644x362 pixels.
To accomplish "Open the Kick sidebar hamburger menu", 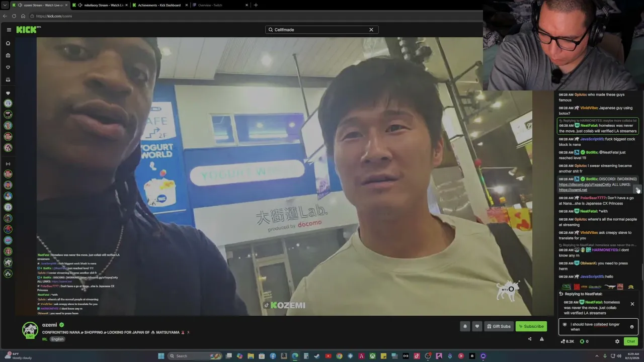I will pyautogui.click(x=9, y=30).
